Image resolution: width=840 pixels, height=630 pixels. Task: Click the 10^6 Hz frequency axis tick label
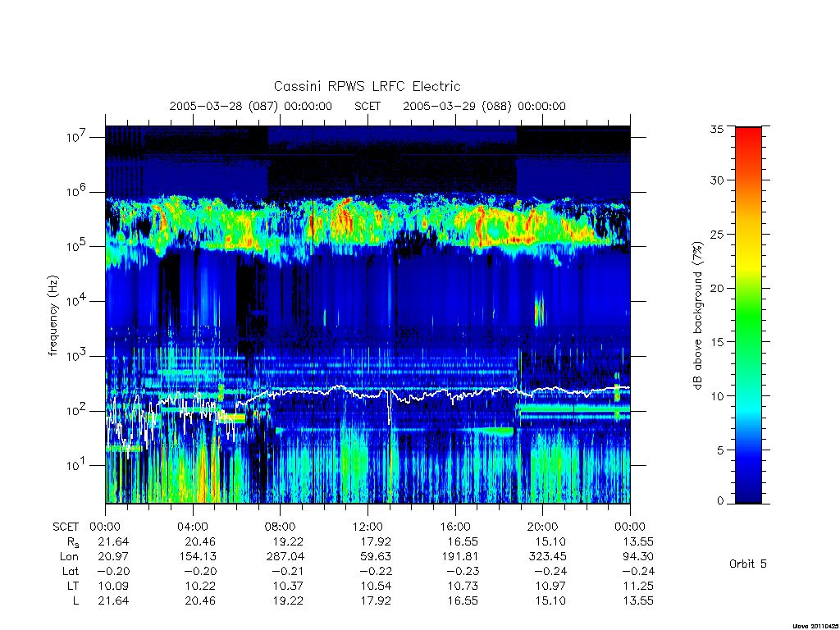[76, 191]
